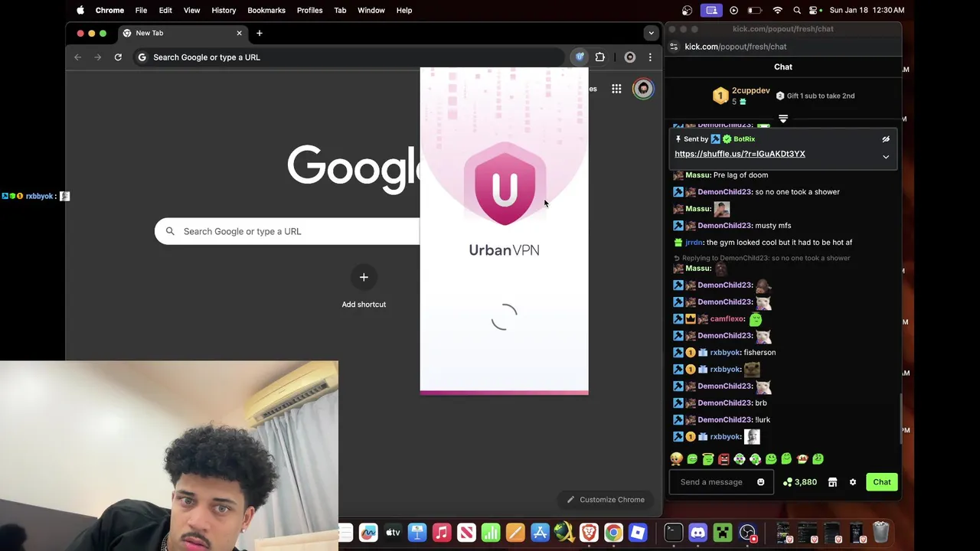This screenshot has width=980, height=551.
Task: Click the UrbanVPN shield extension icon in toolbar
Action: (580, 57)
